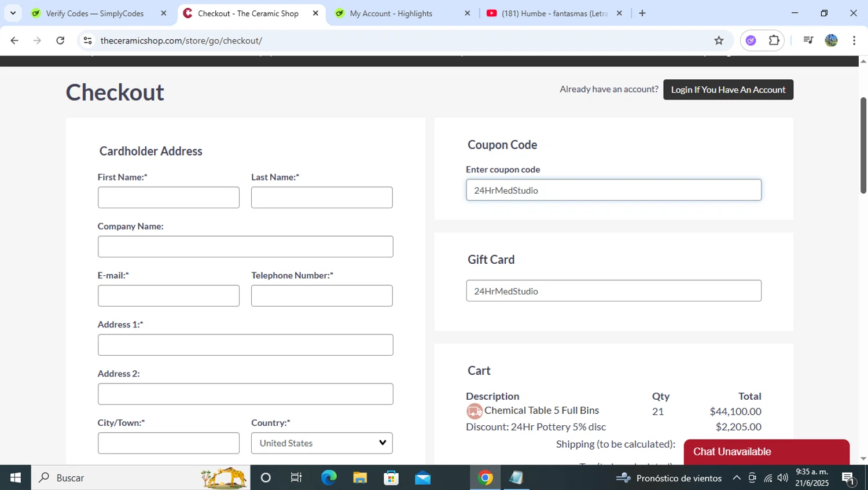Open the Extensions puzzle icon
The width and height of the screenshot is (868, 490).
[x=774, y=40]
